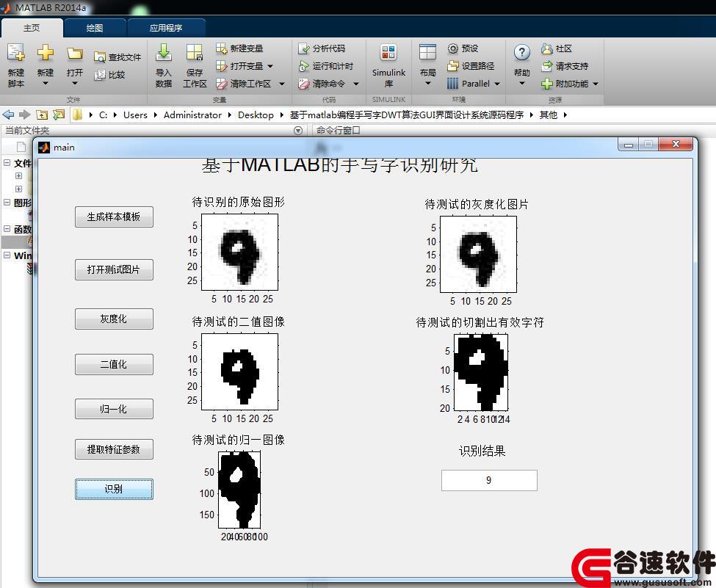Click the up one level folder icon
This screenshot has height=588, width=716.
click(42, 115)
